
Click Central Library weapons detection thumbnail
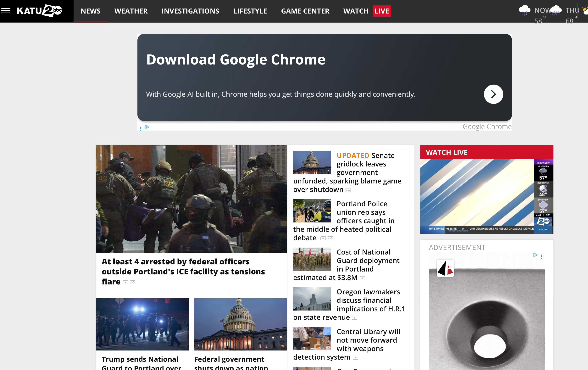pos(312,339)
